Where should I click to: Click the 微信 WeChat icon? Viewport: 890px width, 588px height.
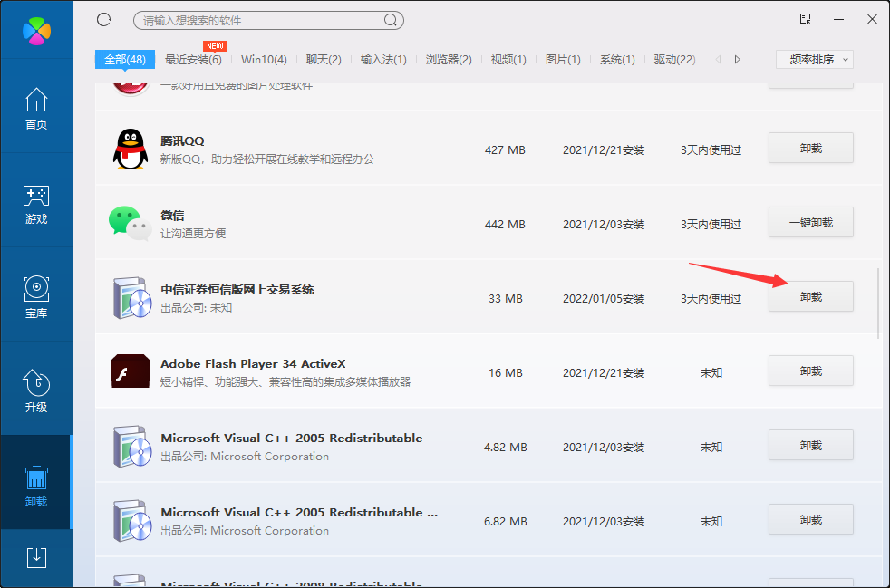130,223
